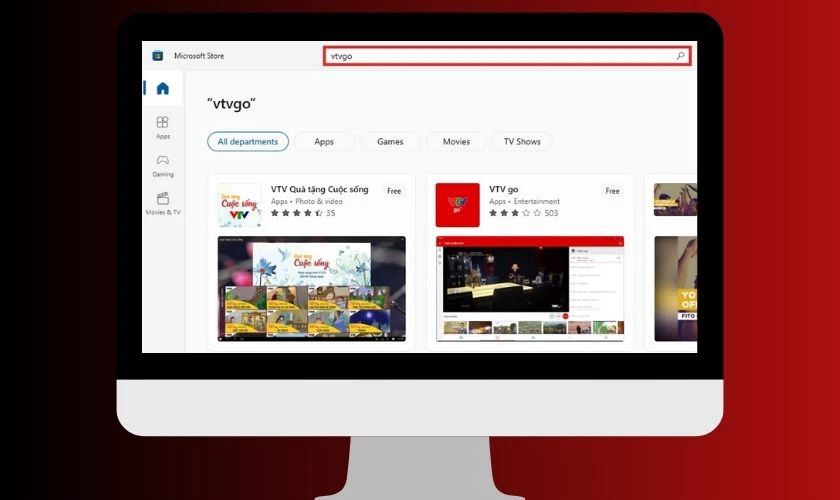The image size is (840, 500).
Task: Open Gaming section in sidebar
Action: (163, 166)
